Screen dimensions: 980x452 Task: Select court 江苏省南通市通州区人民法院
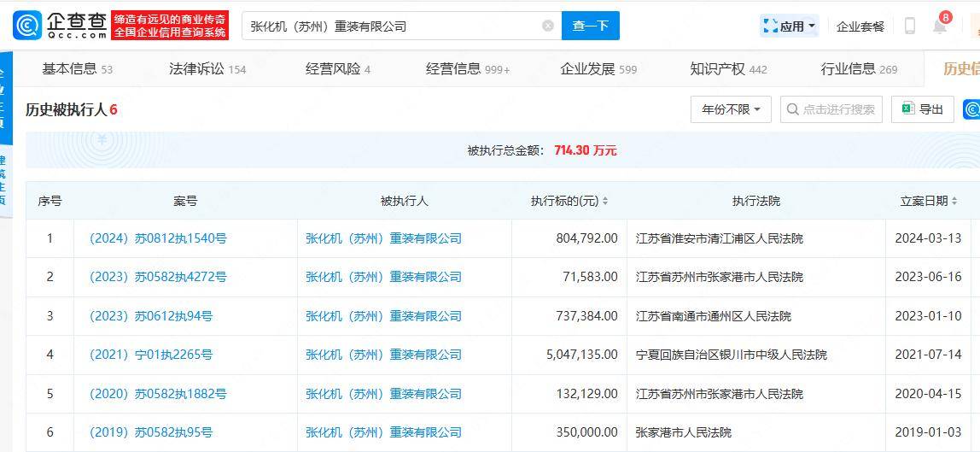coord(713,316)
